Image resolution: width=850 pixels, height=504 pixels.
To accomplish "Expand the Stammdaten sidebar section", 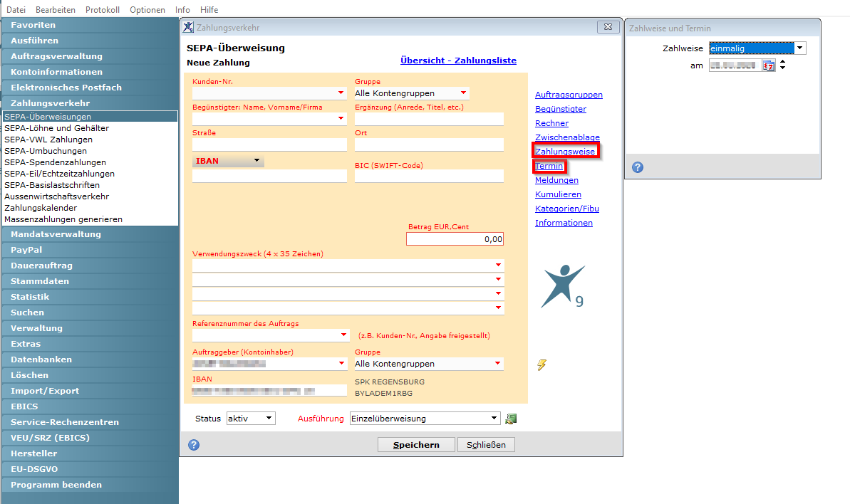I will click(x=90, y=281).
